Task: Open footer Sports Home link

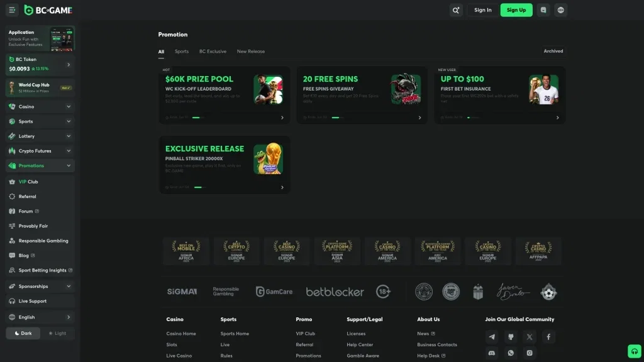Action: coord(235,334)
